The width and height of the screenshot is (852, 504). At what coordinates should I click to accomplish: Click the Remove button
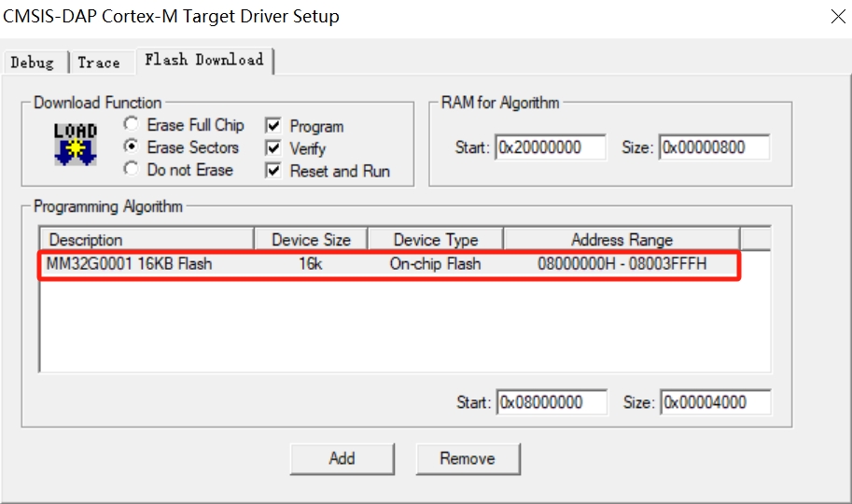(x=468, y=458)
